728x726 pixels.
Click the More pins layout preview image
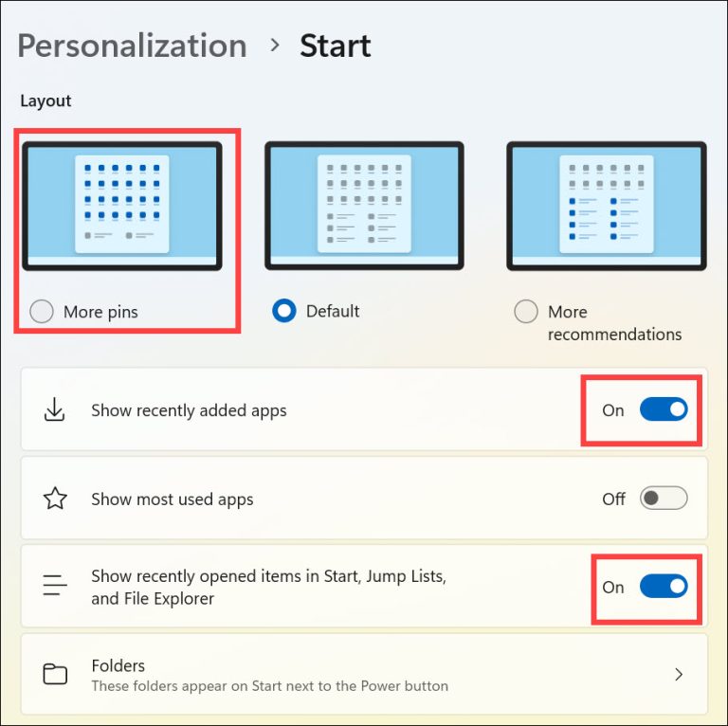pos(122,206)
